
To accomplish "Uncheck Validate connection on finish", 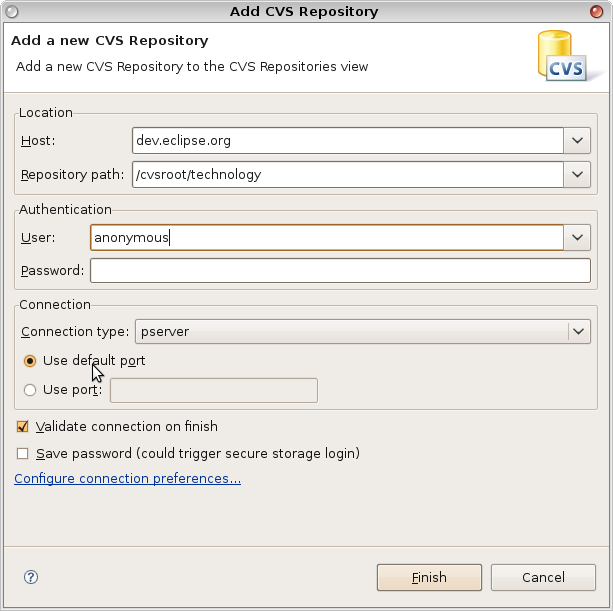I will point(23,426).
